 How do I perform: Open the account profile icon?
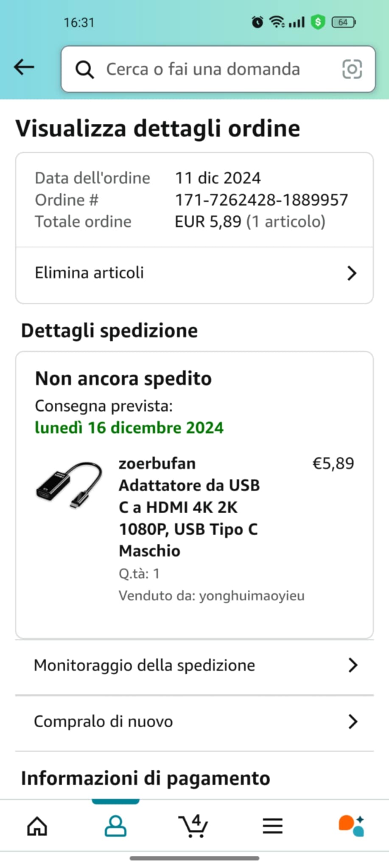click(115, 826)
